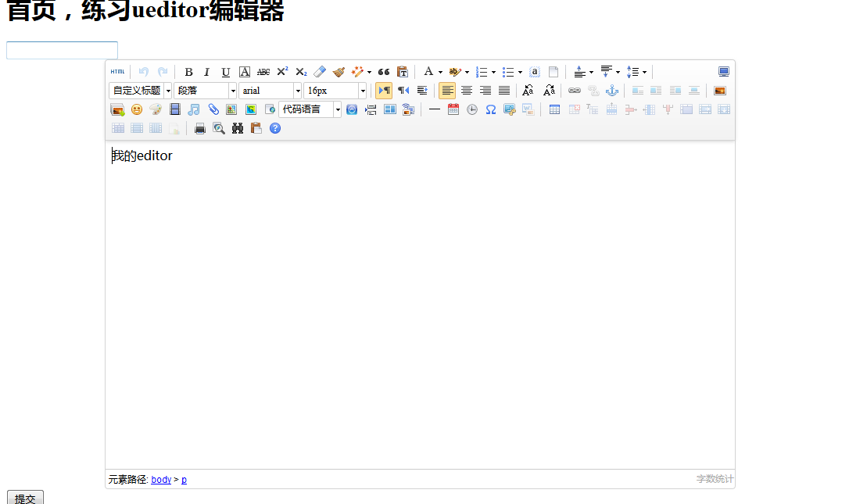Toggle underline formatting
This screenshot has height=504, width=867.
226,72
